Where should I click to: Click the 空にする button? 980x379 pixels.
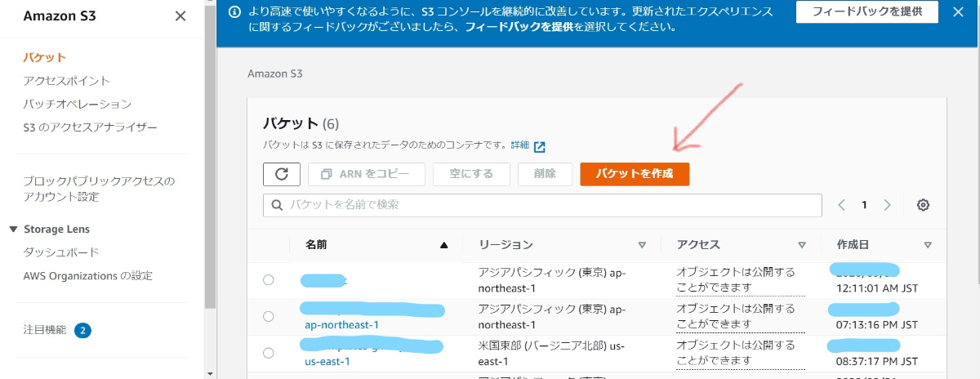point(472,174)
